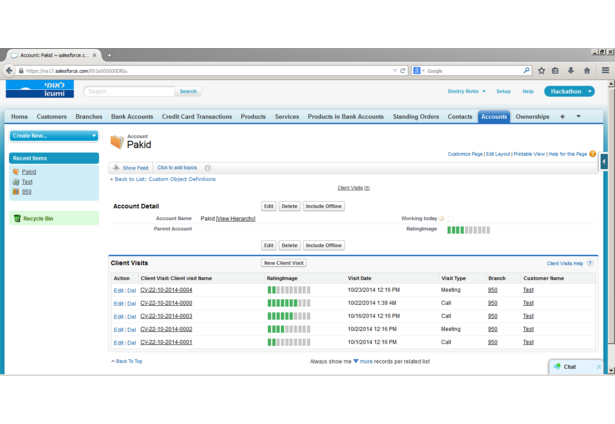
Task: Focus the Salesforce search field
Action: point(129,91)
